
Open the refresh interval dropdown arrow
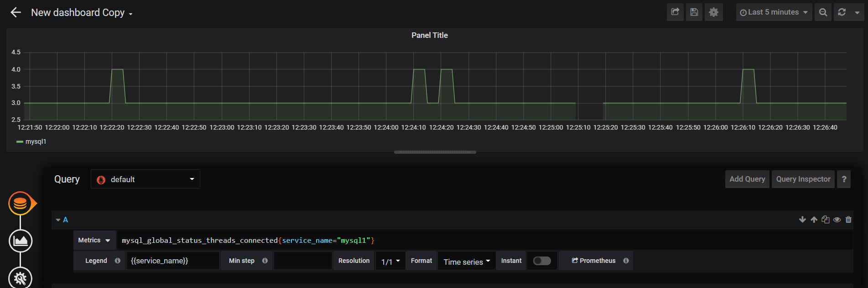tap(857, 12)
